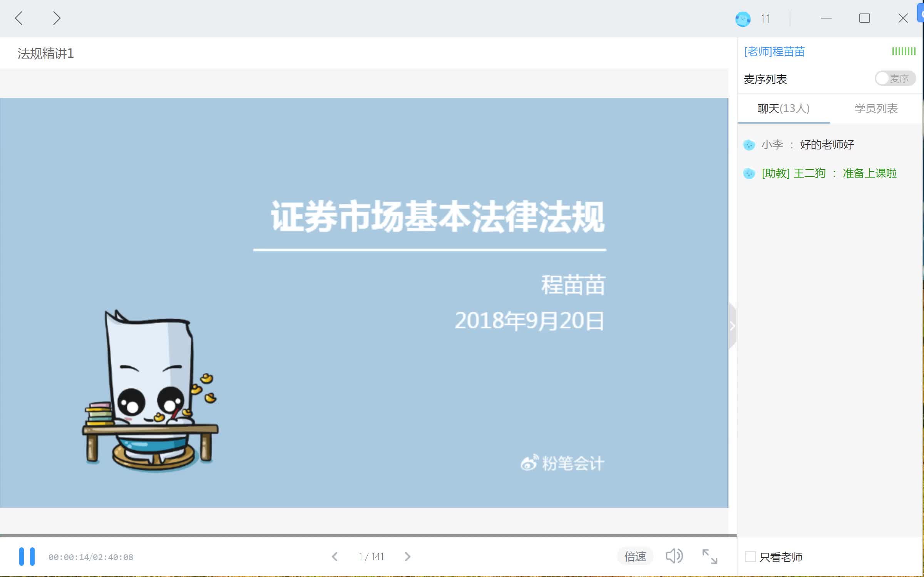The image size is (924, 577).
Task: Click the teacher name [老师]程苗苗
Action: (x=774, y=52)
